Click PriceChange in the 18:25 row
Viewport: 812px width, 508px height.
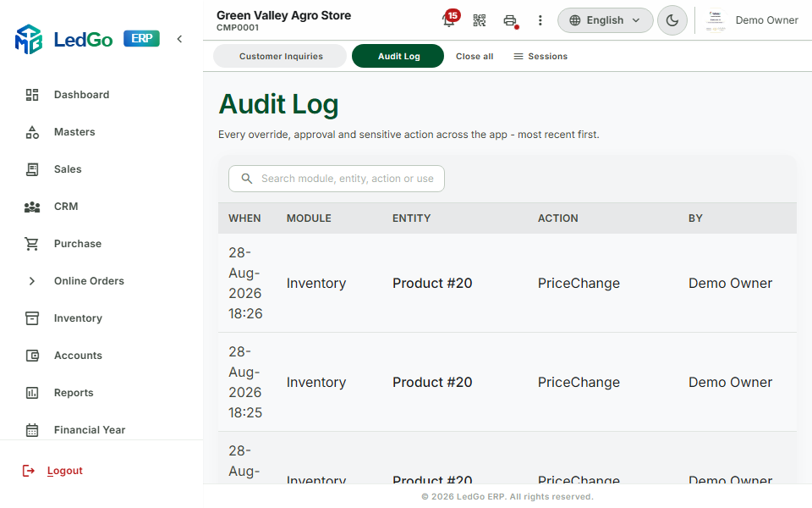click(579, 383)
